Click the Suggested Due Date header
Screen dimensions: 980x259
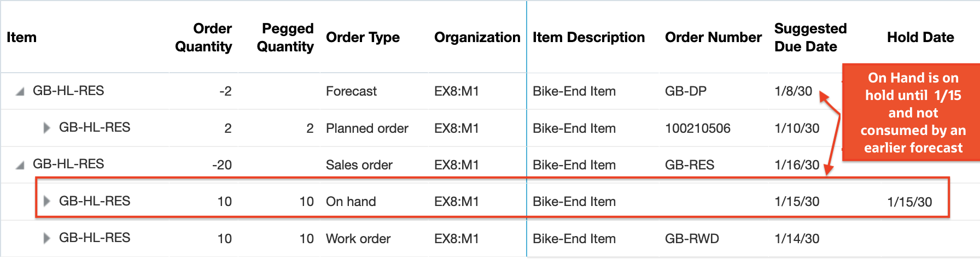pyautogui.click(x=810, y=37)
